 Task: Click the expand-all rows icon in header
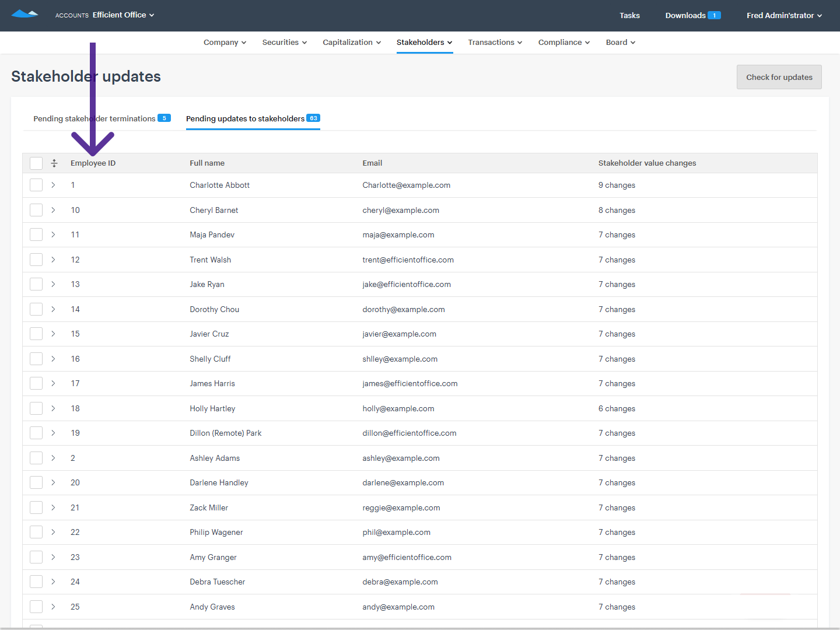coord(54,163)
